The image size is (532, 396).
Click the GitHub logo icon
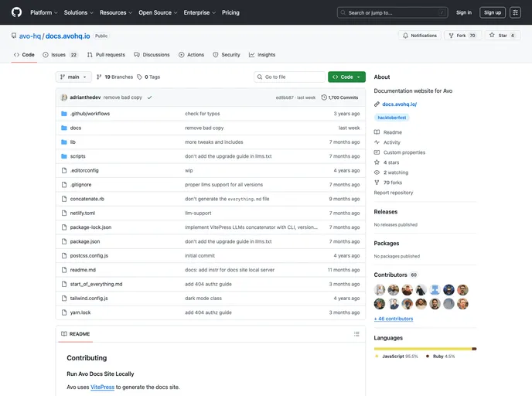[x=17, y=12]
